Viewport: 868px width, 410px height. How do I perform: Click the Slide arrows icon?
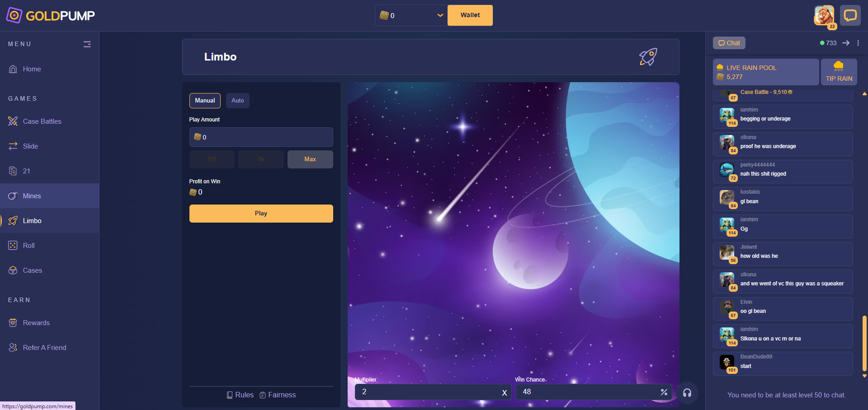coord(13,146)
